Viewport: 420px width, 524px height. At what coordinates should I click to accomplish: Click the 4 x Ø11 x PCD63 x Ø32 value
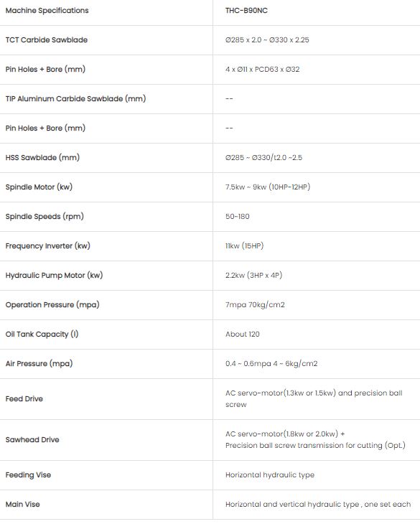(x=262, y=70)
